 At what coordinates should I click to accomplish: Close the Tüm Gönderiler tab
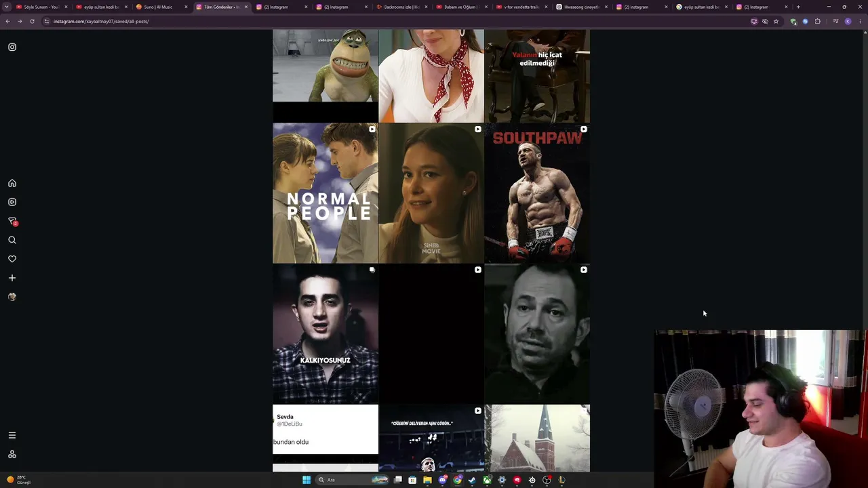246,7
